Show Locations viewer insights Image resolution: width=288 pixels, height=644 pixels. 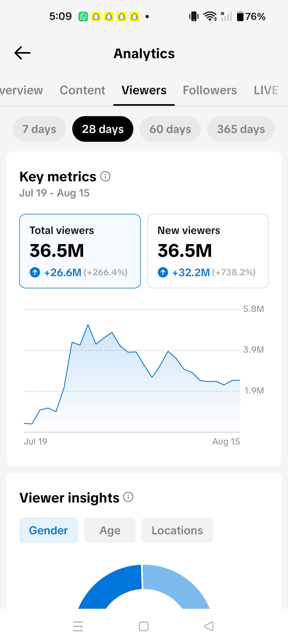177,530
